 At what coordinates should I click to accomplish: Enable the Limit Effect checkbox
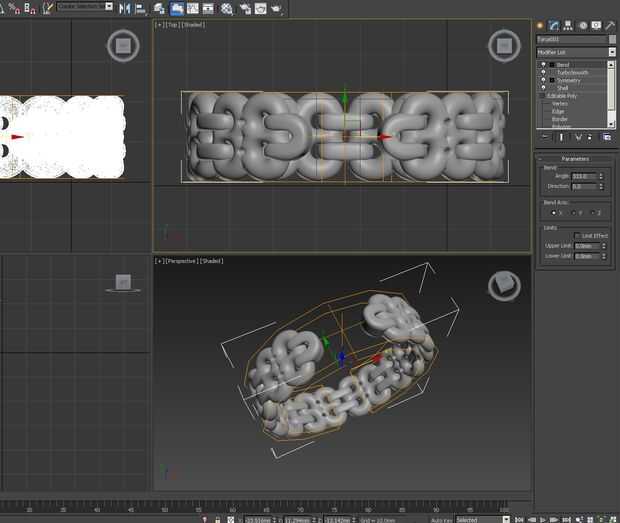tap(577, 236)
